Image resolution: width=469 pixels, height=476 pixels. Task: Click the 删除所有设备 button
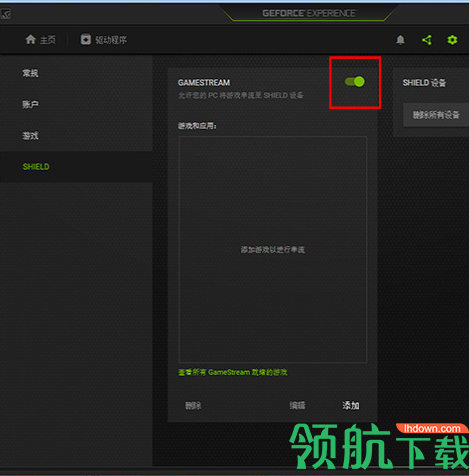[436, 115]
